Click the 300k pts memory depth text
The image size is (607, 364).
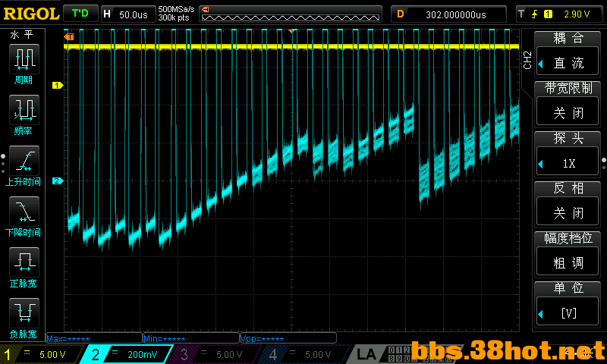(174, 17)
